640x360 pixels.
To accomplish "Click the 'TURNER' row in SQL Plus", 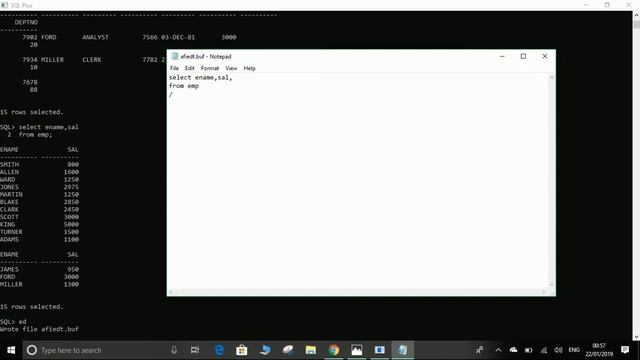I will 39,232.
